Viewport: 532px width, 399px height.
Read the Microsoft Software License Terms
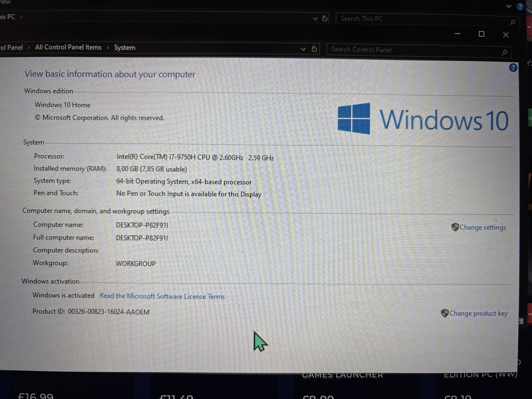pyautogui.click(x=162, y=296)
